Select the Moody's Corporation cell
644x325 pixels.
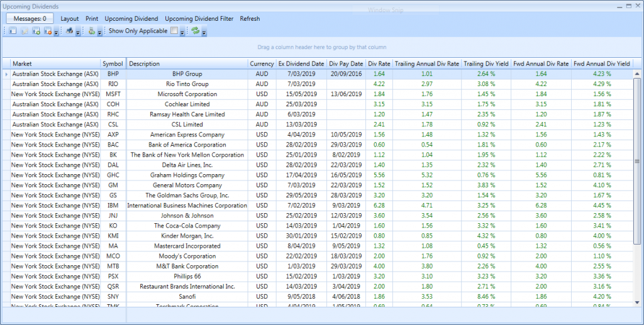click(x=187, y=256)
